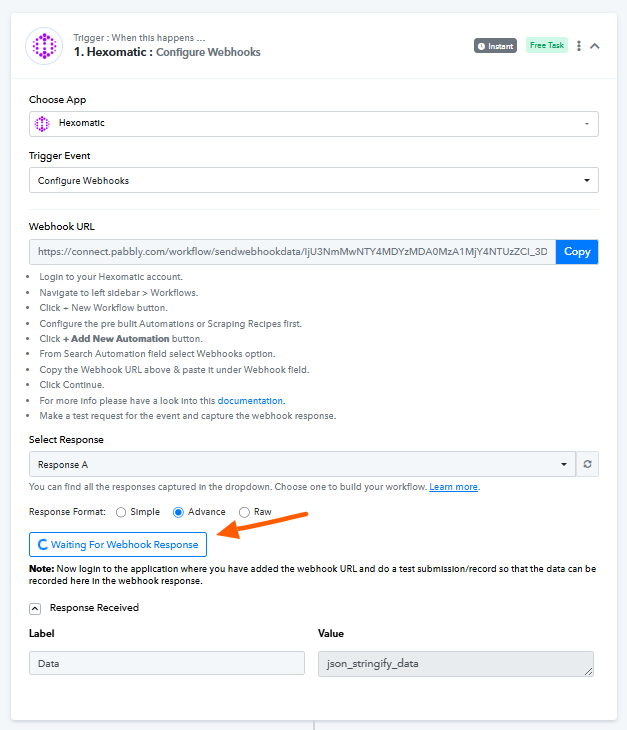Screen dimensions: 627x730
Task: Select the Simple response format
Action: point(122,512)
